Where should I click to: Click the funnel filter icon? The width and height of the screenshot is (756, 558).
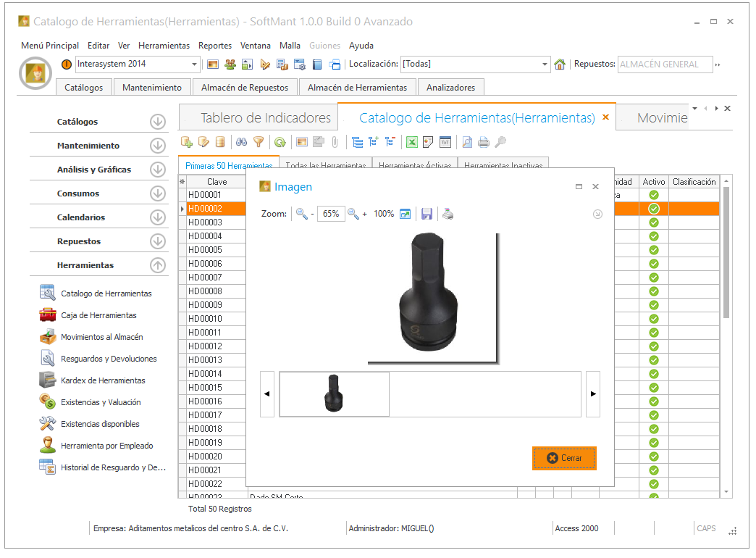click(259, 142)
